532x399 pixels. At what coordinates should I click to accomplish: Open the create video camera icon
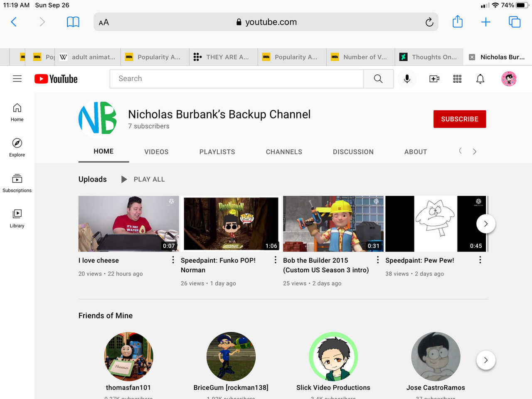click(x=434, y=79)
